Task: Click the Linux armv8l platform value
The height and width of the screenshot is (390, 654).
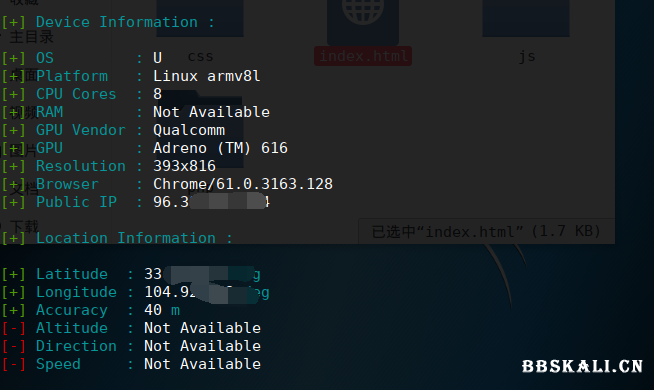Action: (207, 76)
